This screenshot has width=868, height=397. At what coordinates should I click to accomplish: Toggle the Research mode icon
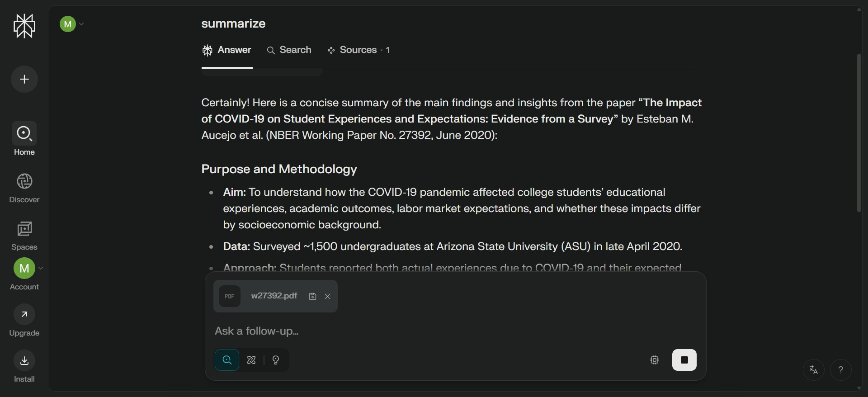tap(252, 360)
